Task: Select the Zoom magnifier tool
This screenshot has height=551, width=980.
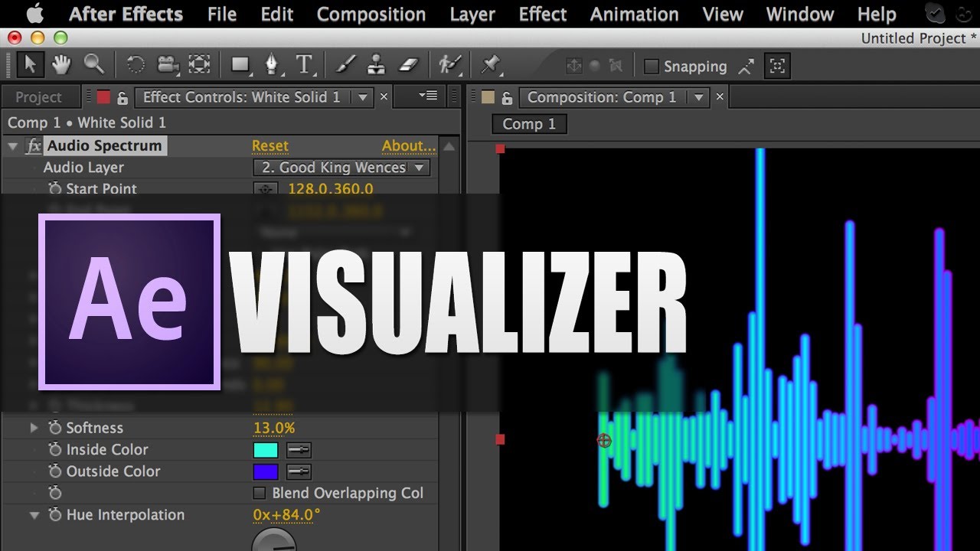Action: click(93, 65)
